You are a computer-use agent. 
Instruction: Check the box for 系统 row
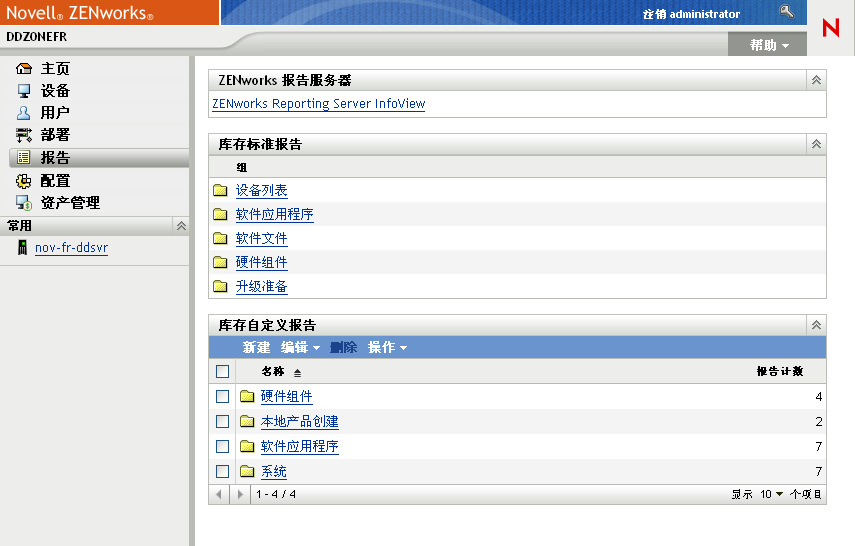click(222, 471)
